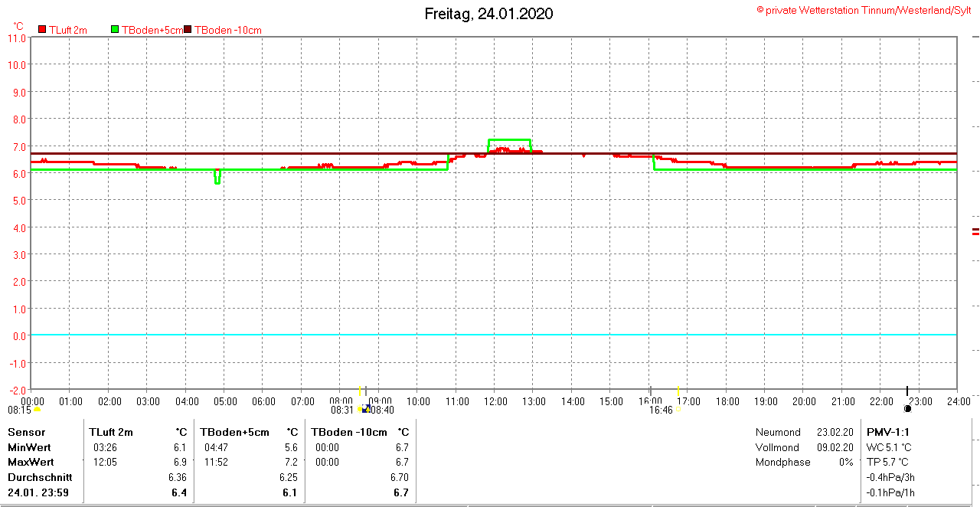This screenshot has width=980, height=507.
Task: Click the MaxWert row label in table
Action: (31, 462)
